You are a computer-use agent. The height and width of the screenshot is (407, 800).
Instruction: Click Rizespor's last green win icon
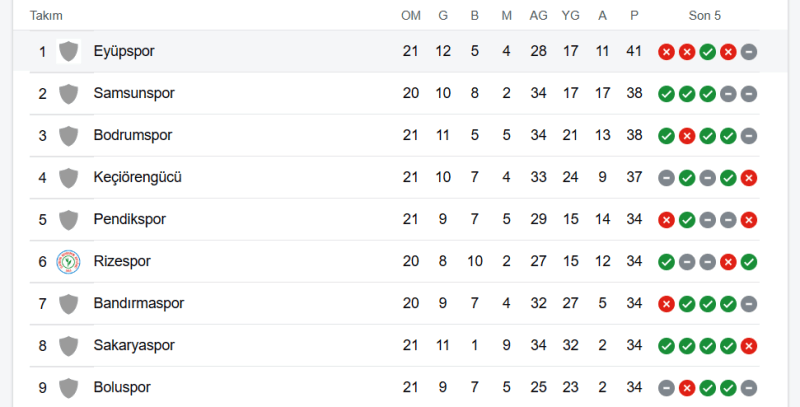coord(748,261)
